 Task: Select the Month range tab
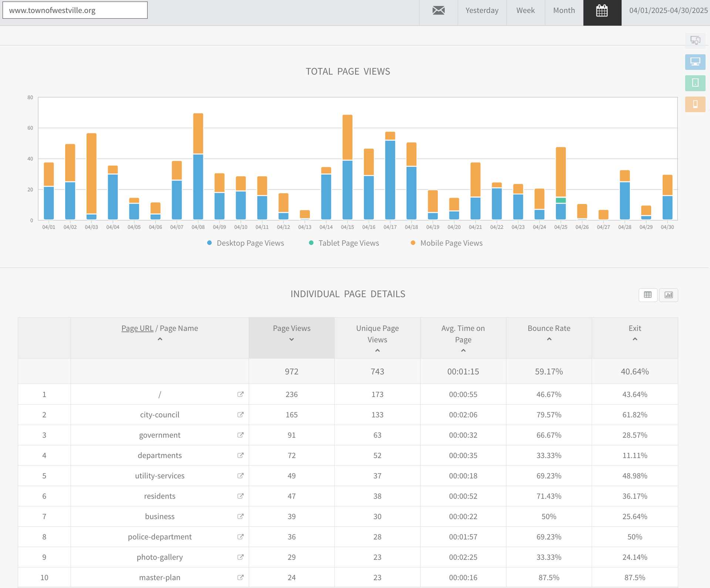tap(564, 10)
